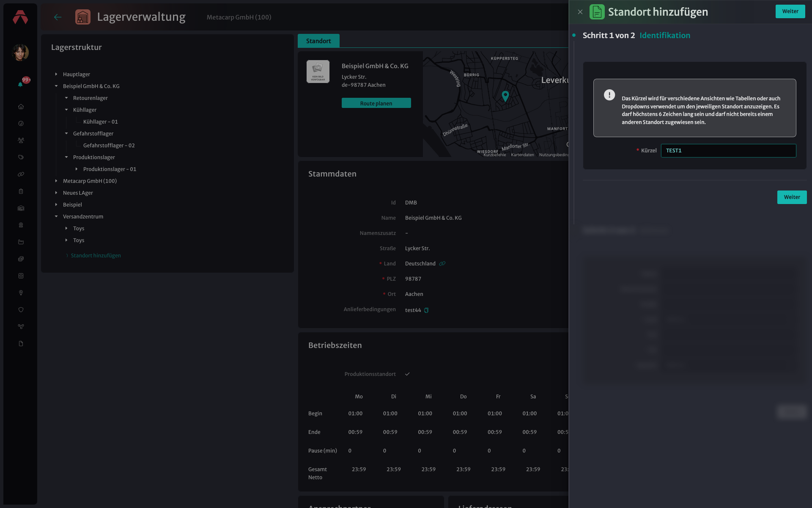Open the red app logo home
This screenshot has height=508, width=812.
[20, 17]
